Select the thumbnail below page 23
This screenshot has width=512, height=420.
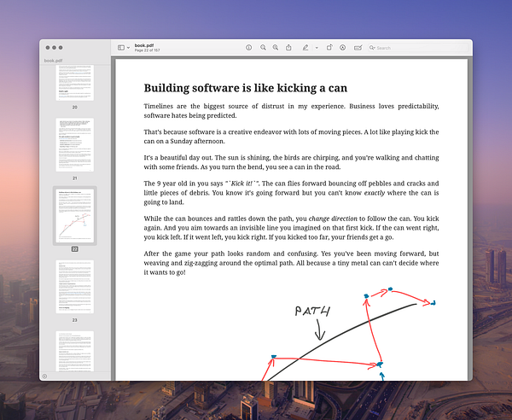click(75, 351)
